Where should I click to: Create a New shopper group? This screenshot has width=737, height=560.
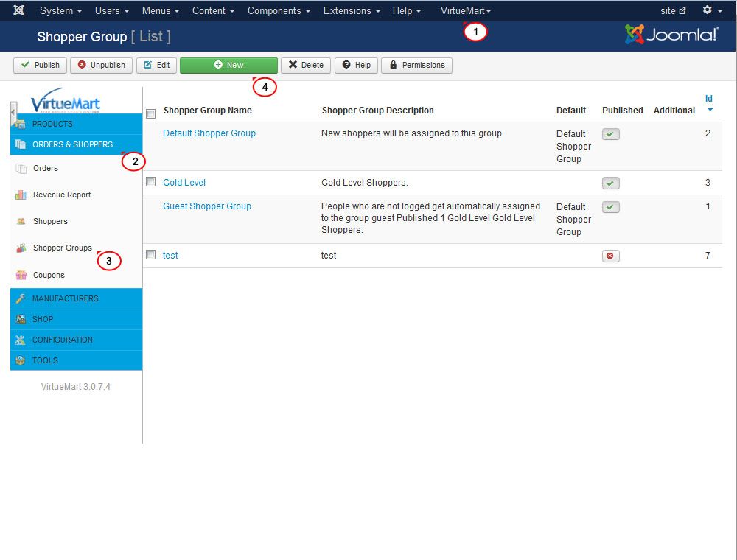pos(229,66)
